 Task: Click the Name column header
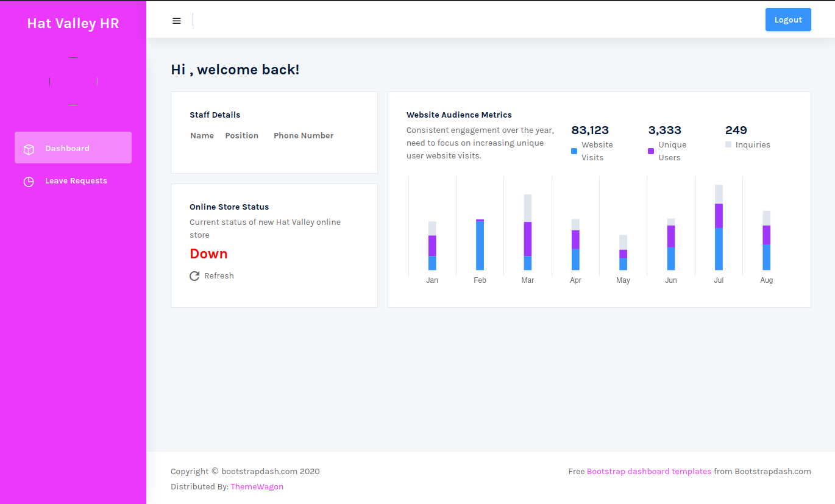pos(202,136)
